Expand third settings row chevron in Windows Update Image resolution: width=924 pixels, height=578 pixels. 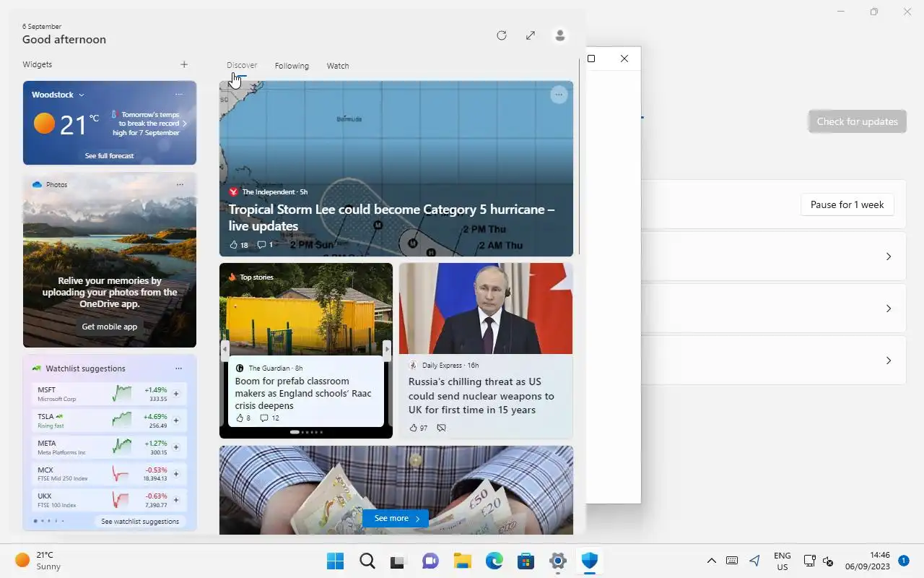point(889,361)
